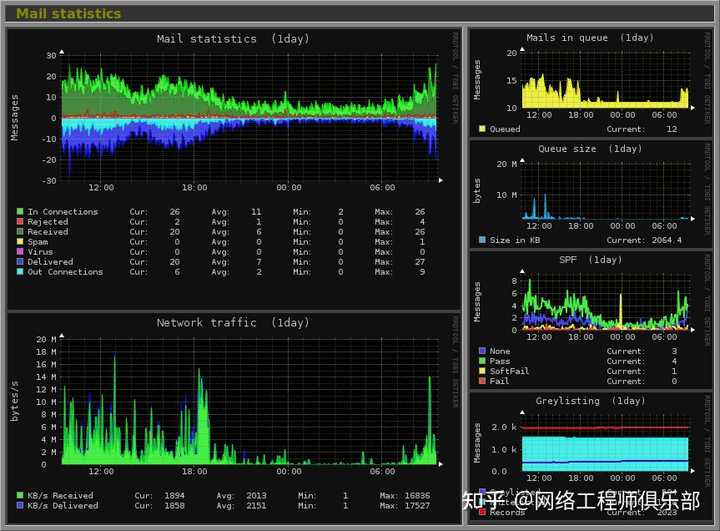Select the 'Spam' legend label

pyautogui.click(x=38, y=242)
